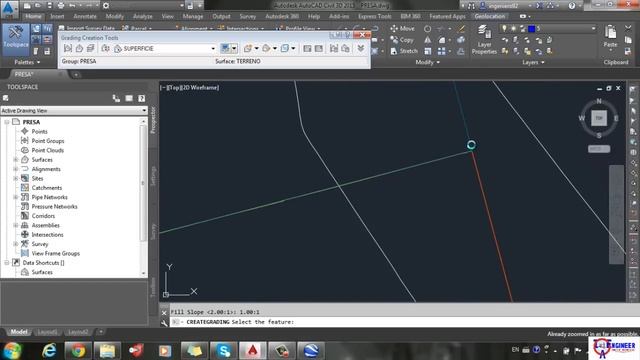This screenshot has height=360, width=640.
Task: Expand the Surfaces node under PRESA
Action: (16, 160)
